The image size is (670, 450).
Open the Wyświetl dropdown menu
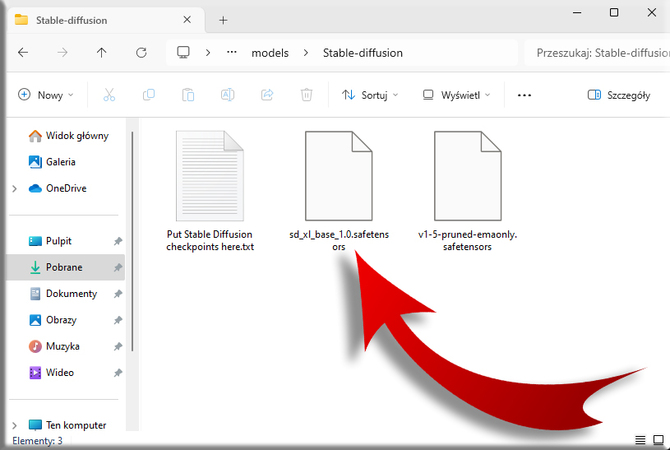tap(456, 95)
